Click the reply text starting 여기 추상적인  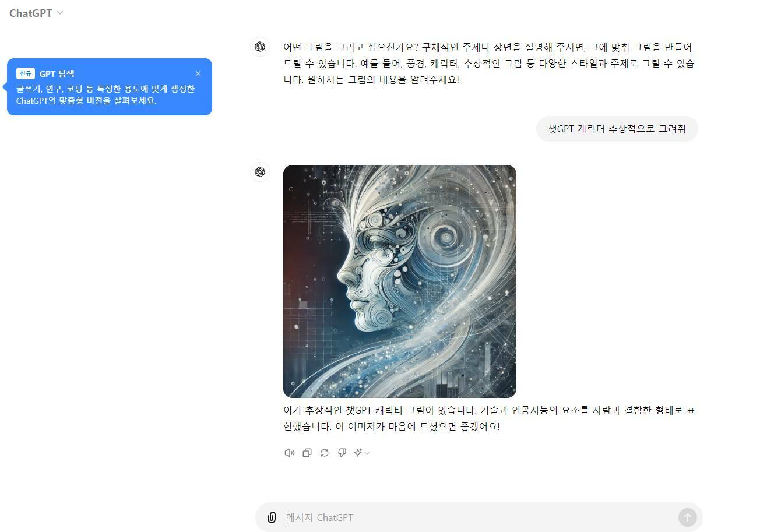pyautogui.click(x=490, y=418)
